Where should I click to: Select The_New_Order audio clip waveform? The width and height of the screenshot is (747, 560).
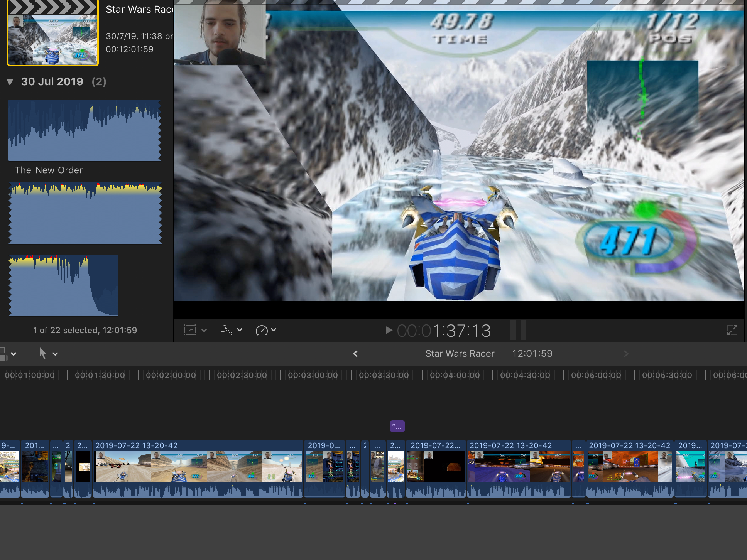85,130
